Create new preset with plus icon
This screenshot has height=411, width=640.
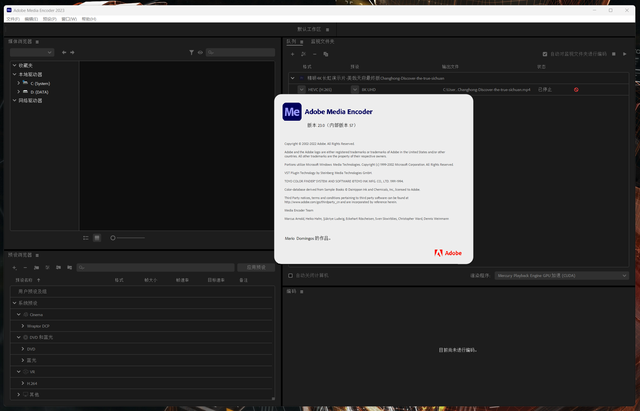(14, 268)
